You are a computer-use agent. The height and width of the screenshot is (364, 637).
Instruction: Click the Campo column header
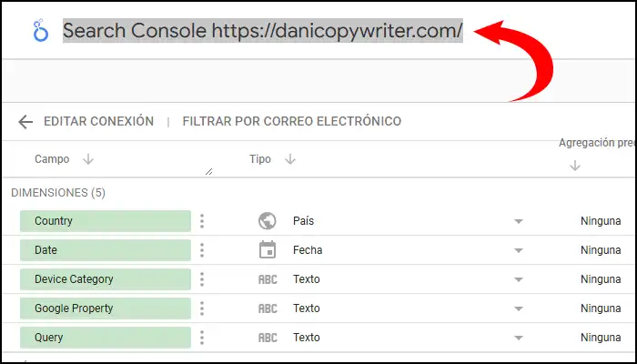pyautogui.click(x=52, y=159)
